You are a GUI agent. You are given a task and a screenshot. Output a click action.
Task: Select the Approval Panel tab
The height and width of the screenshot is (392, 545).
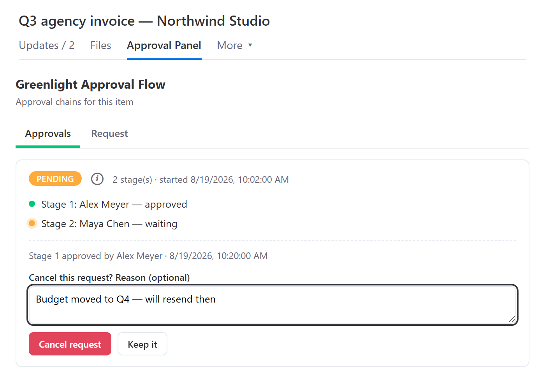click(x=164, y=45)
